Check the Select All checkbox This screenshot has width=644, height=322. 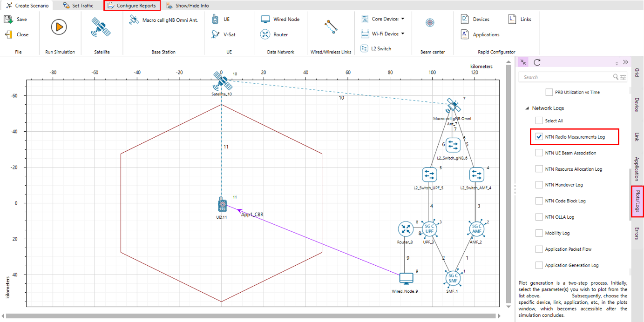(539, 121)
